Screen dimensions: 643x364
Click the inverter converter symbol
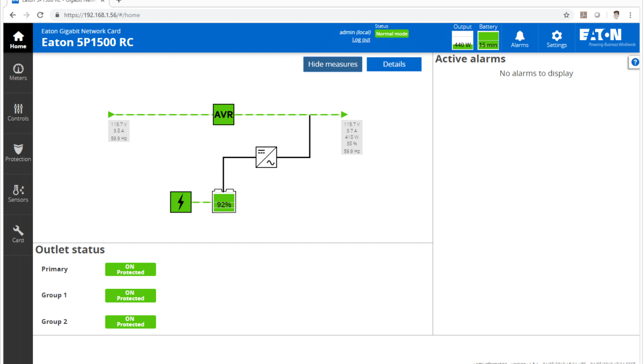click(x=266, y=157)
